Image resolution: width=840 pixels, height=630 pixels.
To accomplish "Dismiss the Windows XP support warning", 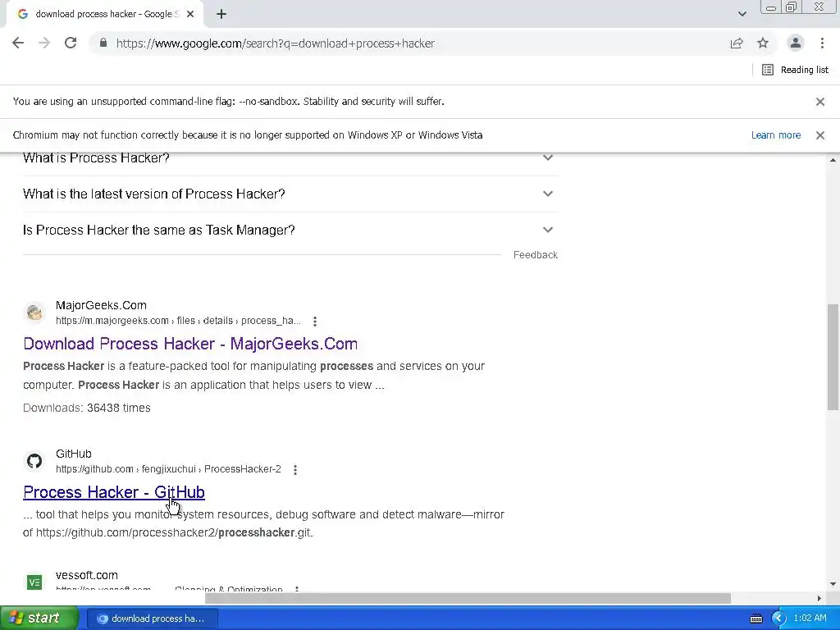I will (x=820, y=135).
